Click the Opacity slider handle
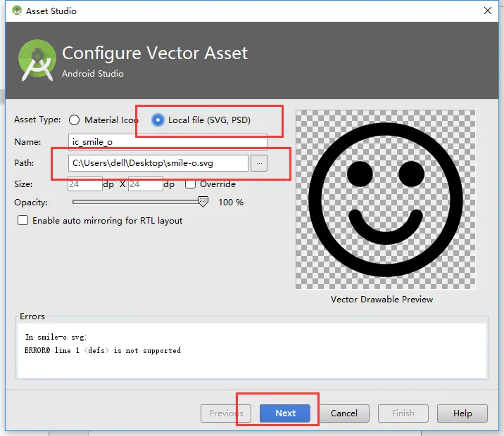 pos(203,202)
